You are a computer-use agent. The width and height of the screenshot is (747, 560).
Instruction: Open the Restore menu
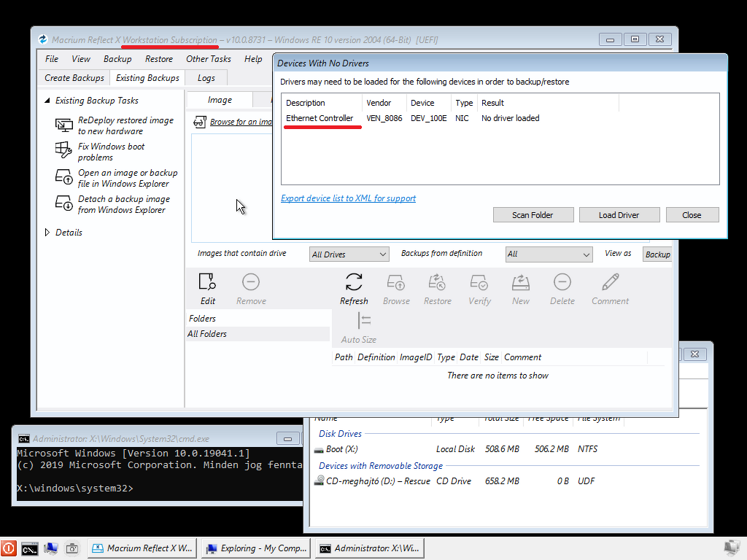point(158,59)
